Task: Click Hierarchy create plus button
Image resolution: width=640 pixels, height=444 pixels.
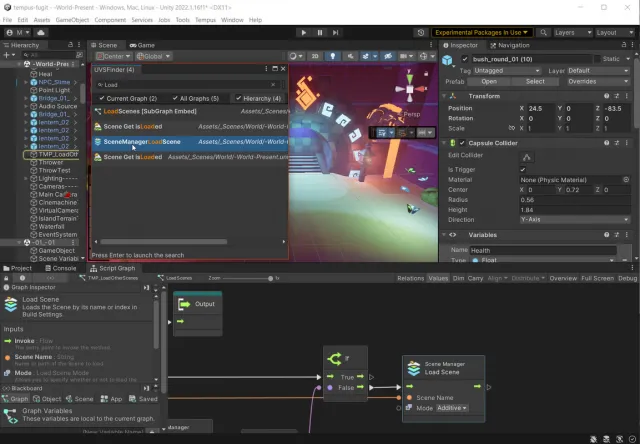Action: (7, 55)
